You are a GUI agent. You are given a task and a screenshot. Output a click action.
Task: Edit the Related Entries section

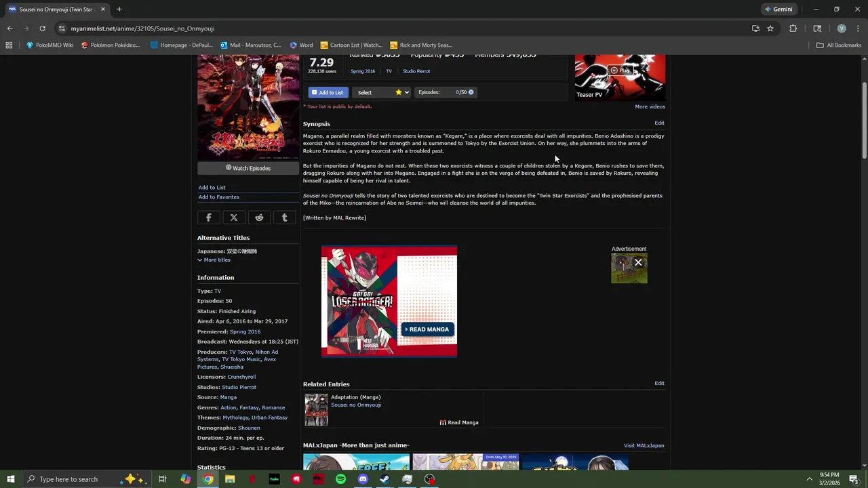click(659, 384)
